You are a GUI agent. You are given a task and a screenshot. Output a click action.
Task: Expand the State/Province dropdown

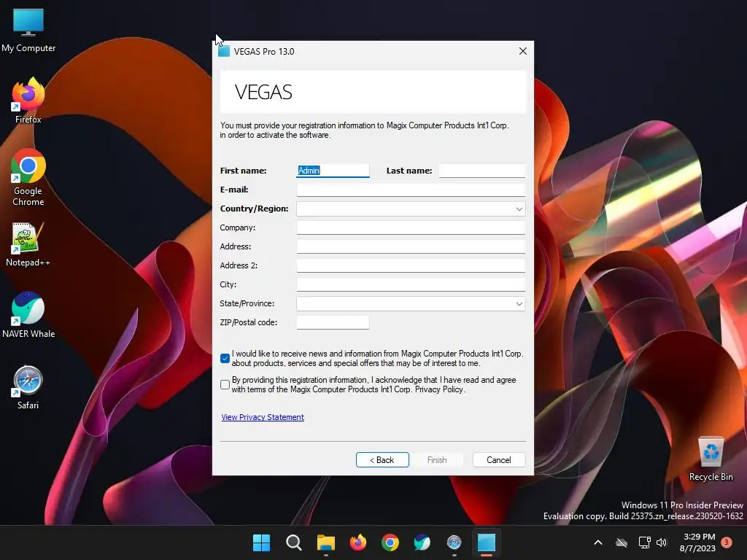click(519, 304)
